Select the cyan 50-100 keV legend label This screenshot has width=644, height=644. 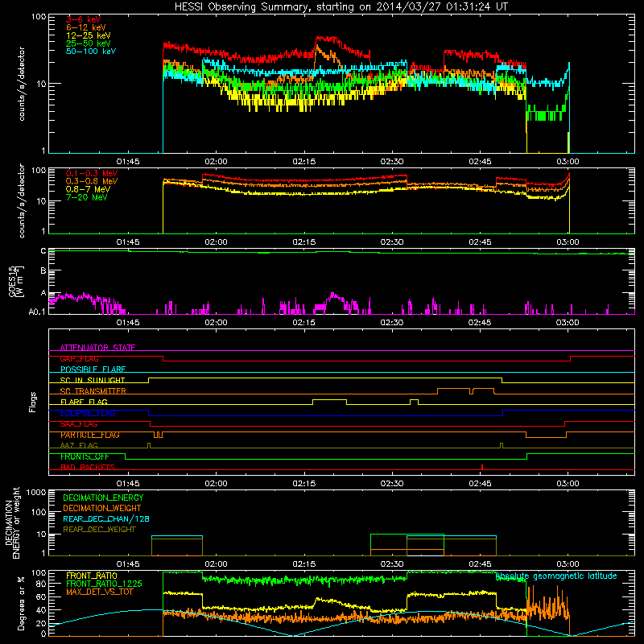pos(91,52)
